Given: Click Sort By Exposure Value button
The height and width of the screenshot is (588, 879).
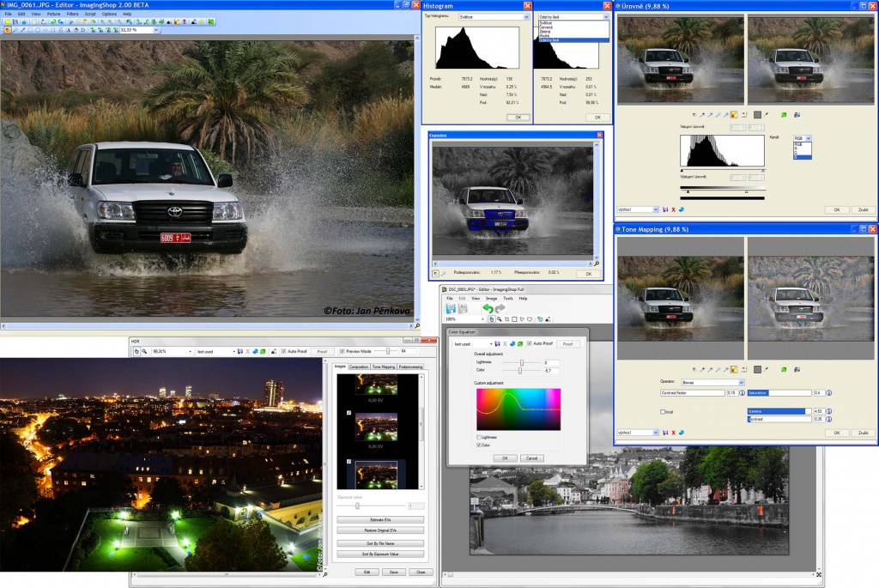Looking at the screenshot, I should 380,554.
